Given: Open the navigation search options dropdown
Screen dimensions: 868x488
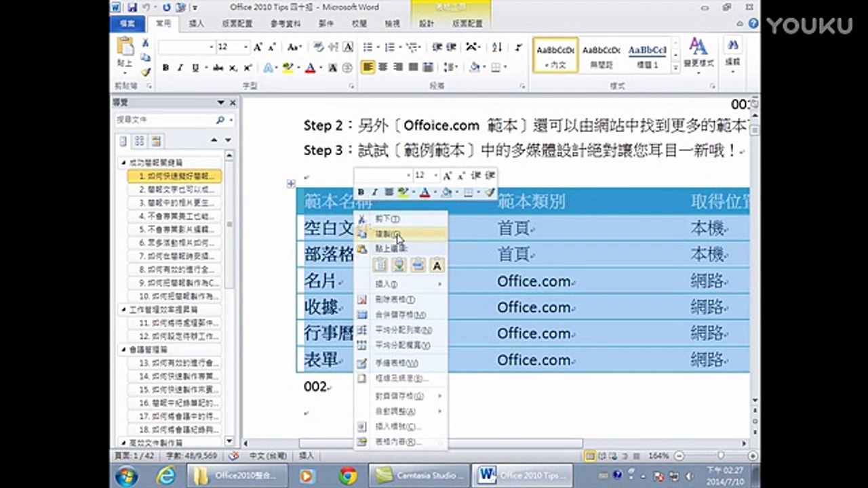Looking at the screenshot, I should pyautogui.click(x=233, y=119).
